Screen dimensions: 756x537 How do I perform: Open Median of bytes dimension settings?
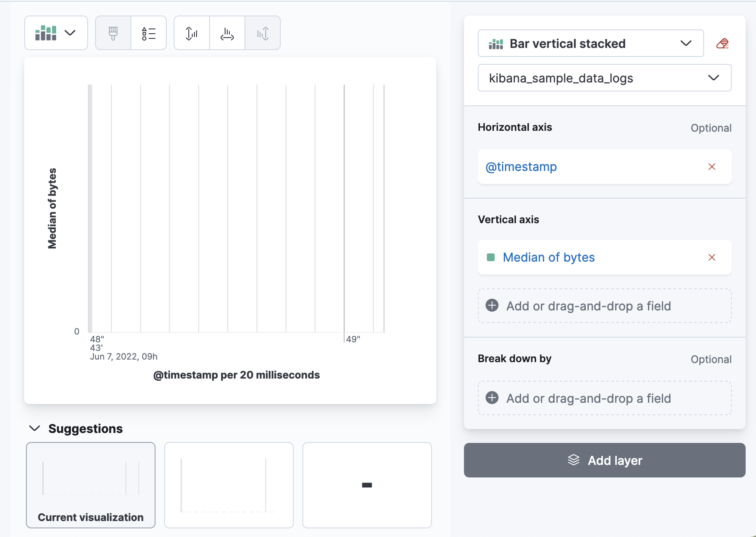tap(549, 257)
